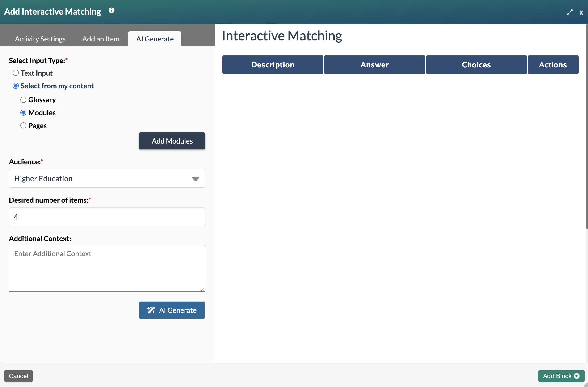588x387 pixels.
Task: Click the vertical scrollbar on right edge
Action: (x=586, y=126)
